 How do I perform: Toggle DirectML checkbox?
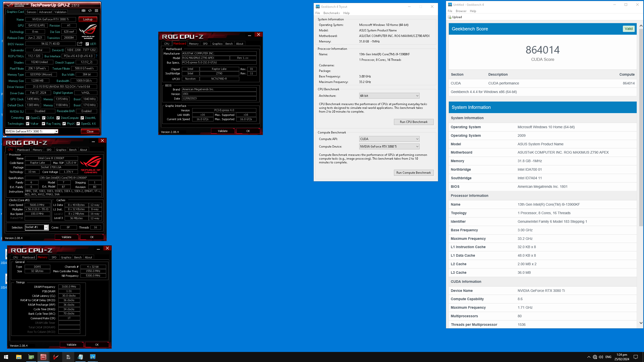(82, 118)
